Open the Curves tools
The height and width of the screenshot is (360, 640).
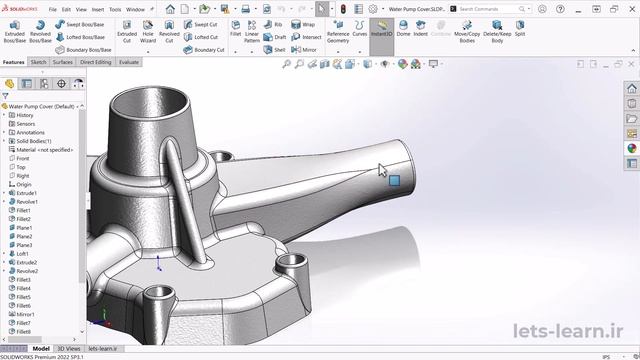[360, 29]
